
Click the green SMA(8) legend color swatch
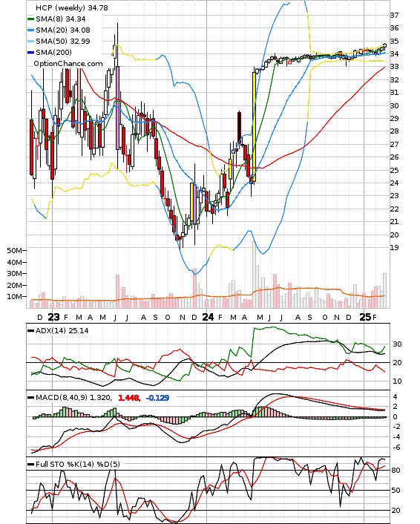(30, 19)
